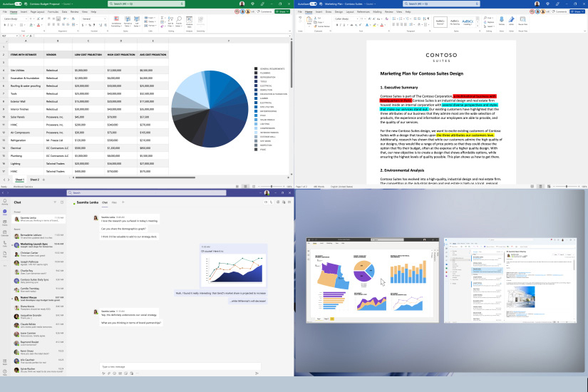The width and height of the screenshot is (588, 392).
Task: Click Find & Select icon in Excel
Action: tap(179, 21)
